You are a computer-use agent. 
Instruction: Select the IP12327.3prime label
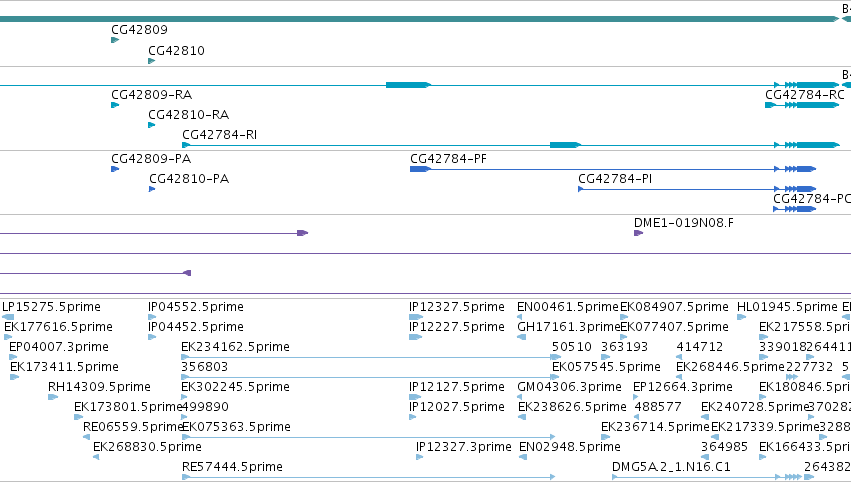[463, 447]
